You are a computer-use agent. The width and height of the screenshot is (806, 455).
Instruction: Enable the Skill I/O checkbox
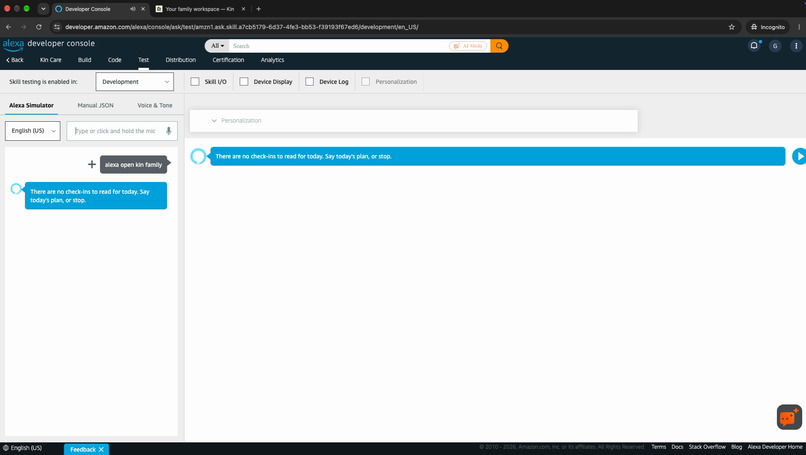[195, 82]
